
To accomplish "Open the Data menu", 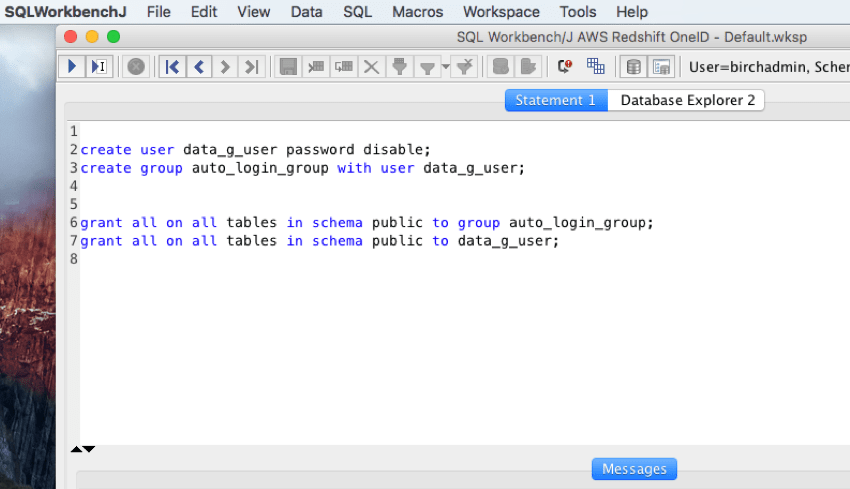I will point(306,12).
